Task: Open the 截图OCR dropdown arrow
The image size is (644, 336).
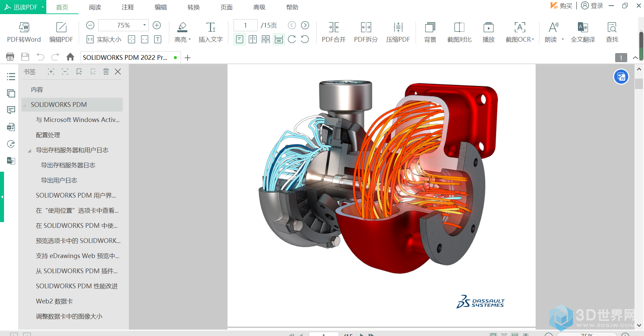Action: (533, 39)
